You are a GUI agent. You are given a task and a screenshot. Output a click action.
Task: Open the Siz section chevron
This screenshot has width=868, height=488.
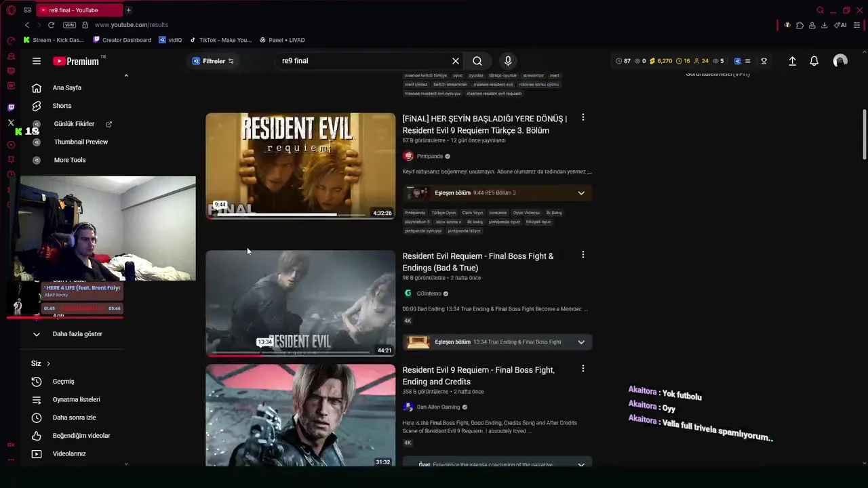tap(48, 363)
